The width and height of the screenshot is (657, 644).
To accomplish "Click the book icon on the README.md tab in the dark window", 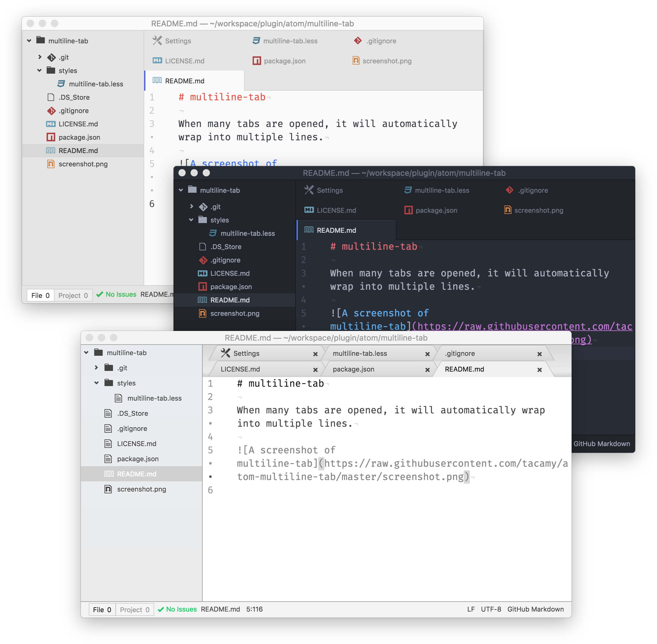I will pos(309,230).
